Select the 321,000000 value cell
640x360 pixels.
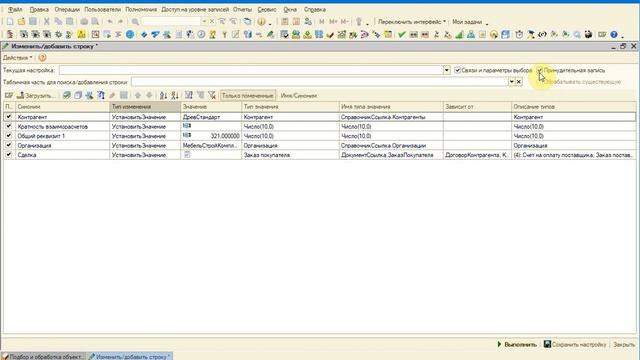point(211,136)
